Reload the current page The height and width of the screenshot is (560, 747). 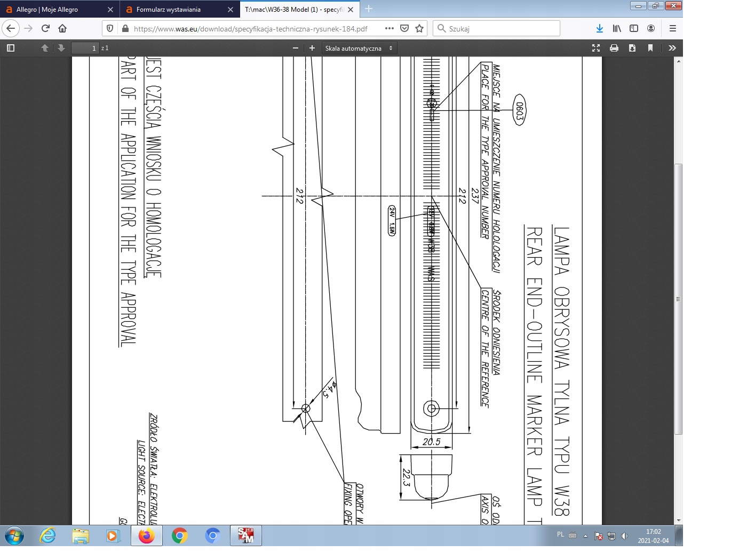coord(45,28)
